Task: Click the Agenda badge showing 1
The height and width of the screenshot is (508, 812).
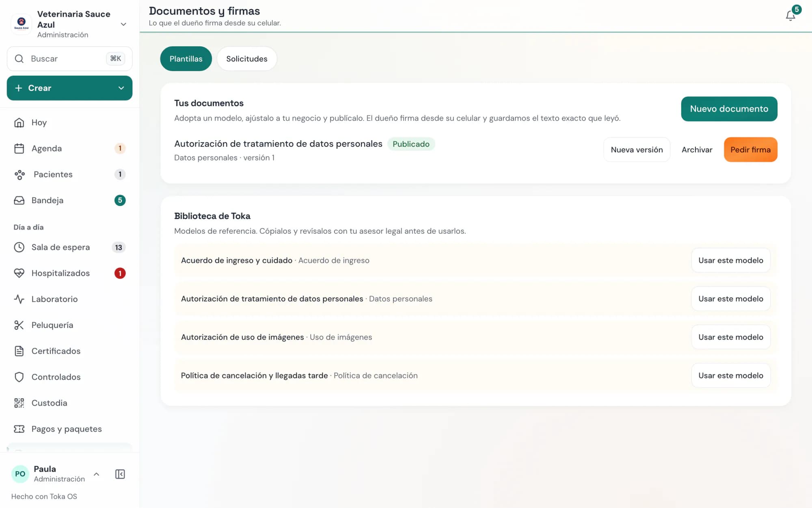Action: click(x=120, y=148)
